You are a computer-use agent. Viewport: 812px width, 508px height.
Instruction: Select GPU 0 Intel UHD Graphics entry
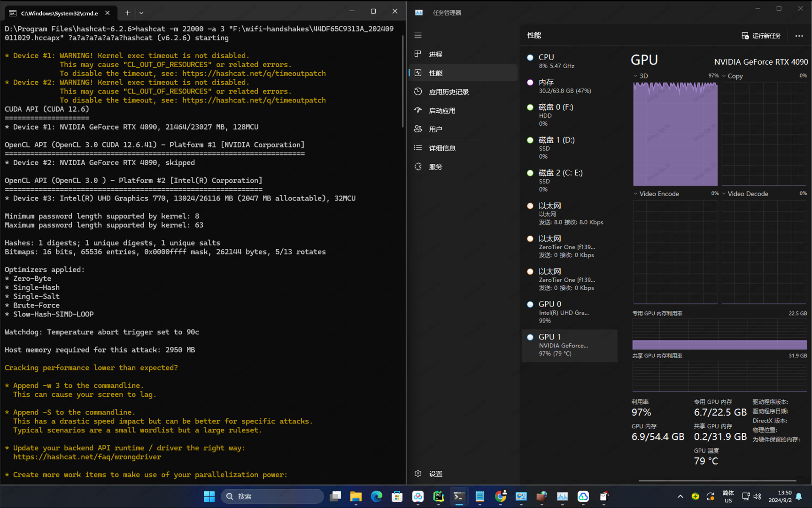coord(569,312)
